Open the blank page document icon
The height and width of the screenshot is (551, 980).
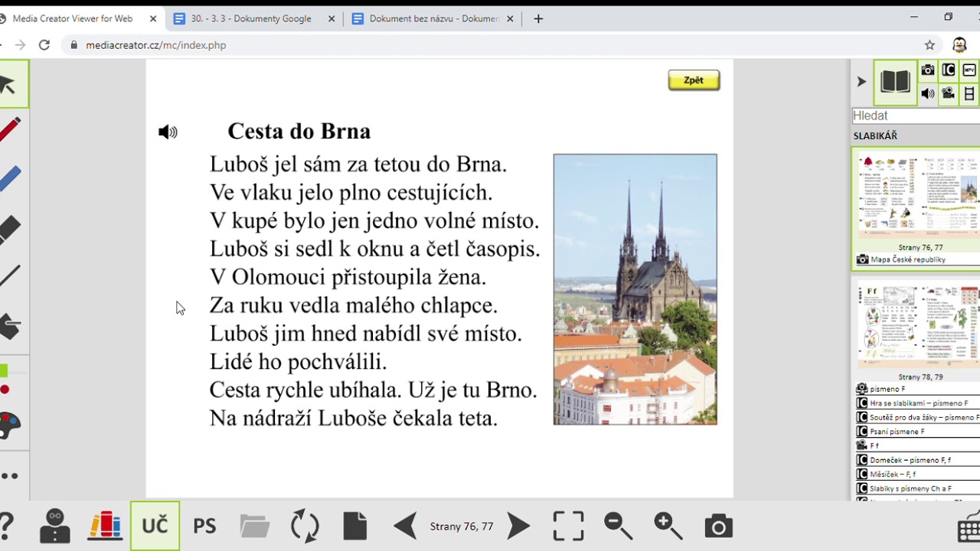pos(355,526)
